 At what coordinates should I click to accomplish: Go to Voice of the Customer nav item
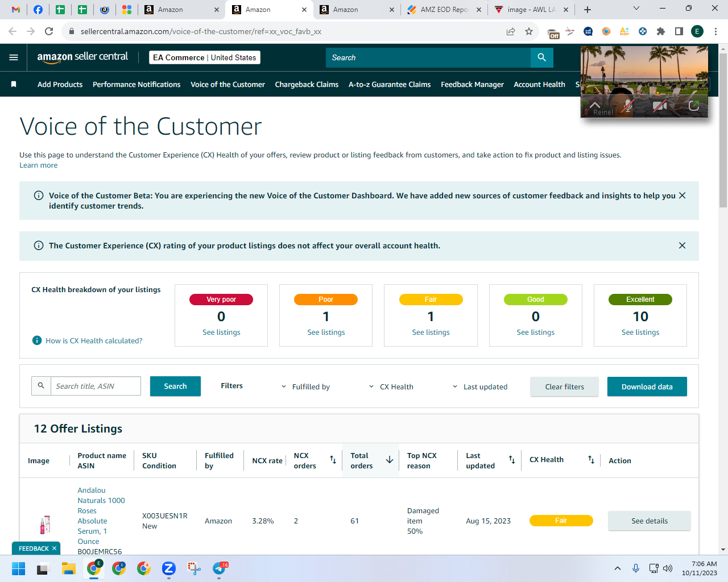coord(227,84)
